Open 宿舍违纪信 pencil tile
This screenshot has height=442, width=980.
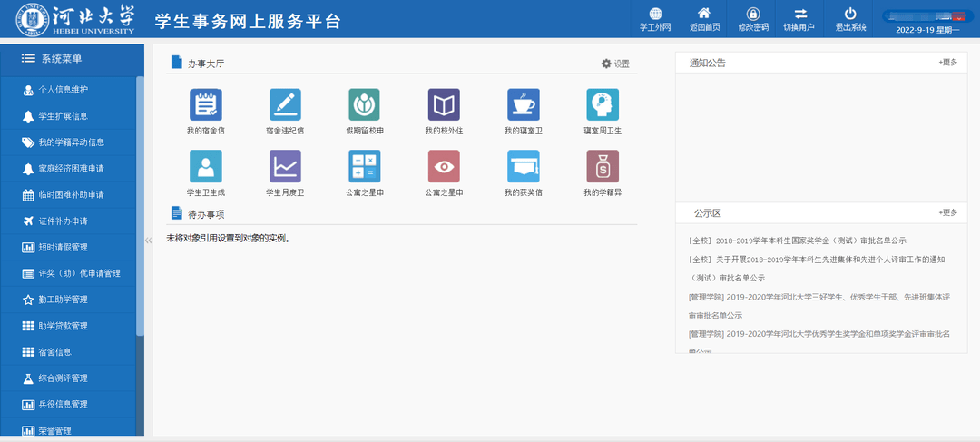(285, 104)
